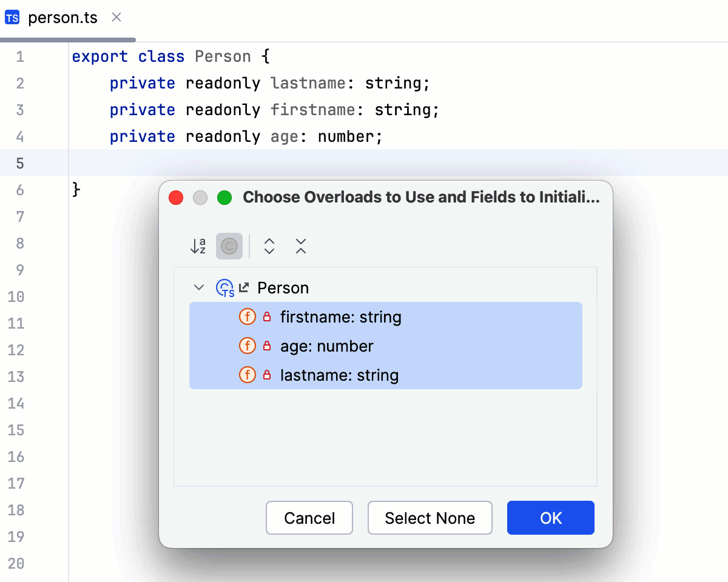
Task: Toggle selection of the firstname field
Action: 340,316
